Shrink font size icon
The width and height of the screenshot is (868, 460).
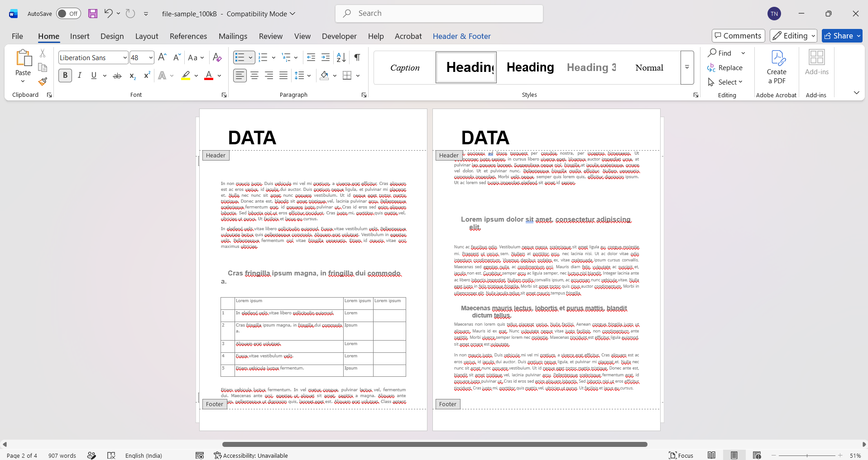point(177,57)
